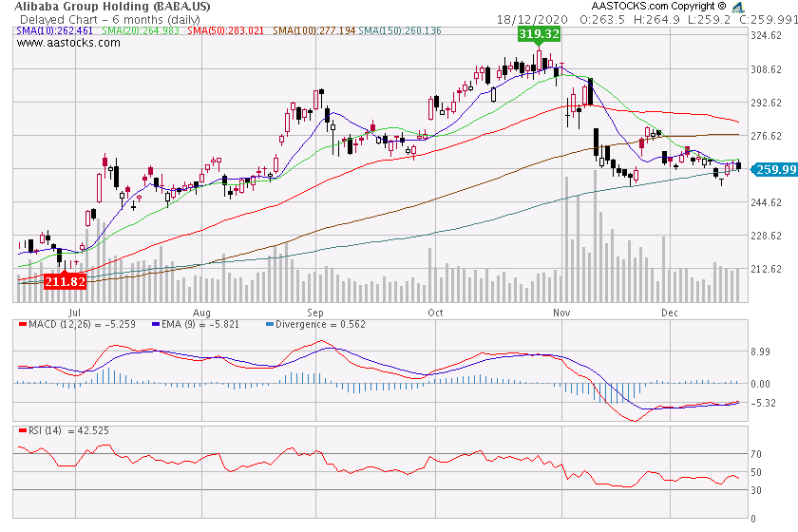
Task: Click the y-axis label '244.62'
Action: [766, 202]
